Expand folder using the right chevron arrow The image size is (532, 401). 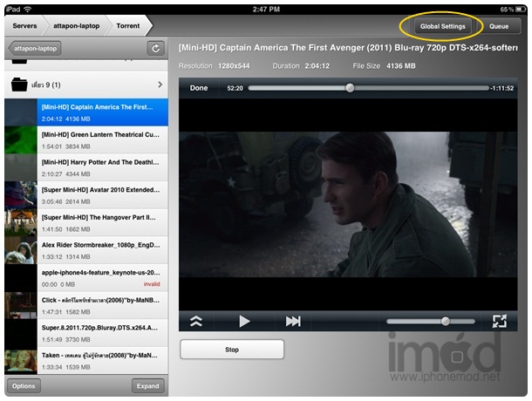[160, 85]
